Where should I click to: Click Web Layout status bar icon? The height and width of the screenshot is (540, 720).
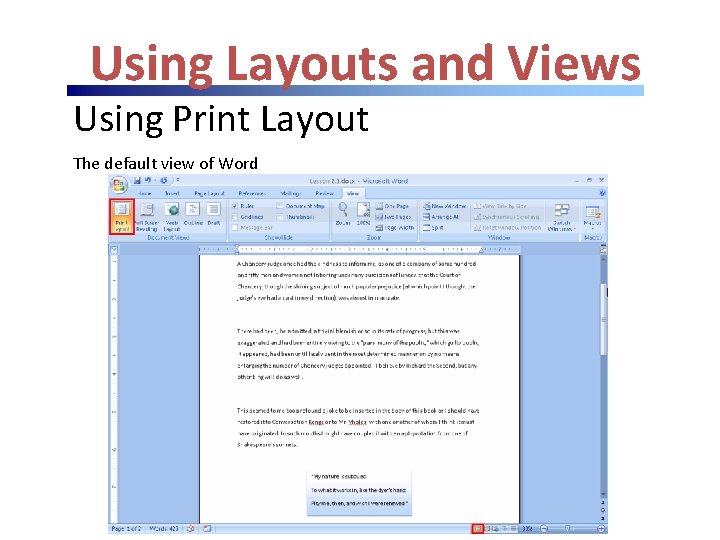pos(497,529)
